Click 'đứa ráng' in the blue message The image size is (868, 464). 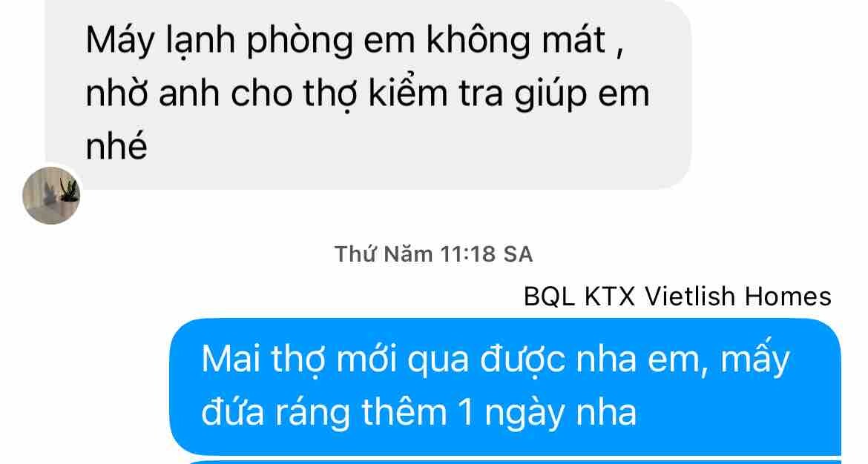276,413
